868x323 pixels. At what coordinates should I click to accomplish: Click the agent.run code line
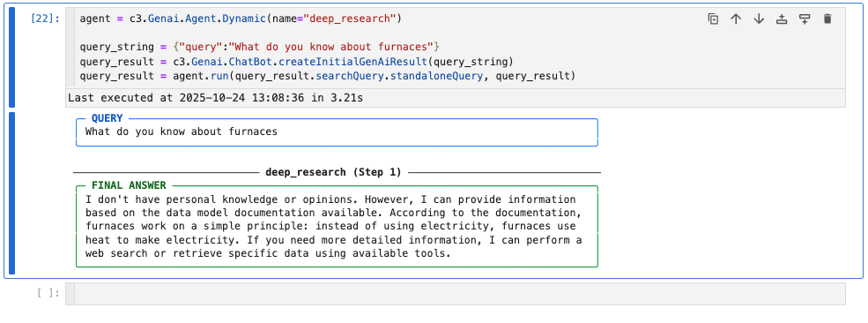point(328,75)
